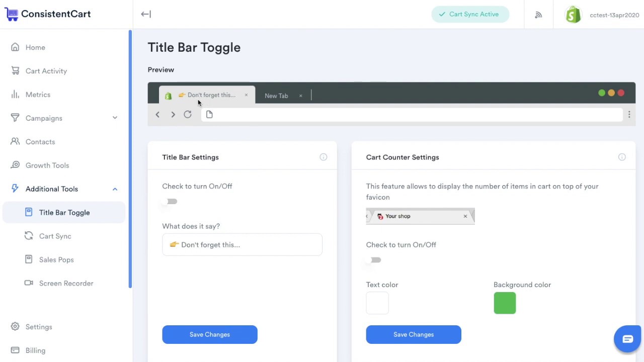Click Cart Counter Settings info icon
The width and height of the screenshot is (644, 362).
(x=622, y=157)
